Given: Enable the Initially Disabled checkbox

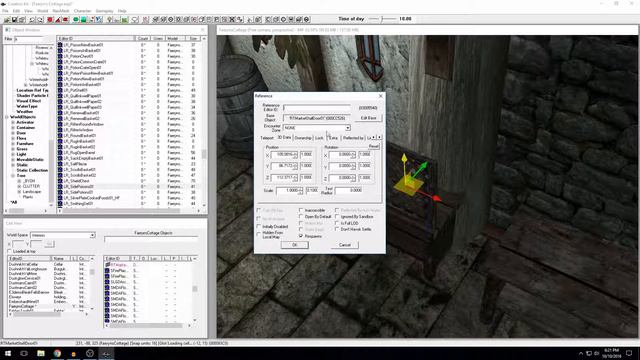Looking at the screenshot, I should click(x=259, y=227).
